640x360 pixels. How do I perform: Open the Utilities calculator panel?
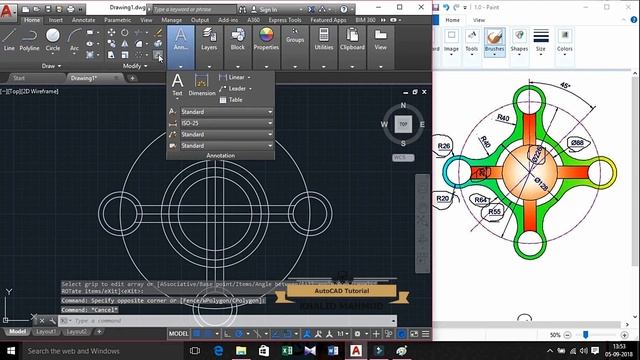pyautogui.click(x=324, y=40)
